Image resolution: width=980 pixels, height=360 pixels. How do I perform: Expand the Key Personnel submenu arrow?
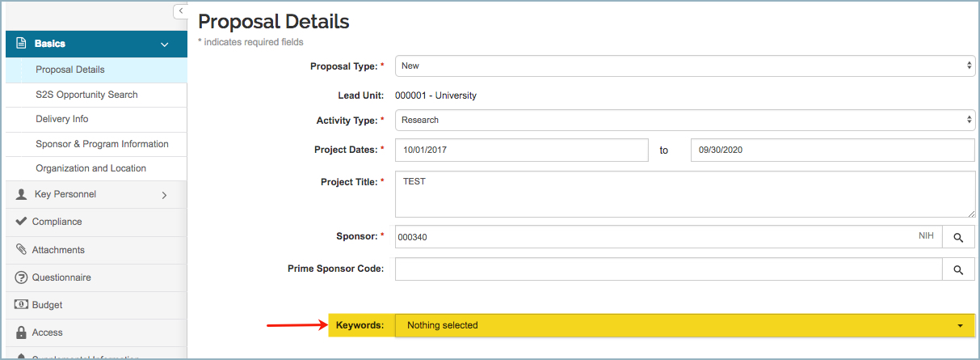point(165,195)
